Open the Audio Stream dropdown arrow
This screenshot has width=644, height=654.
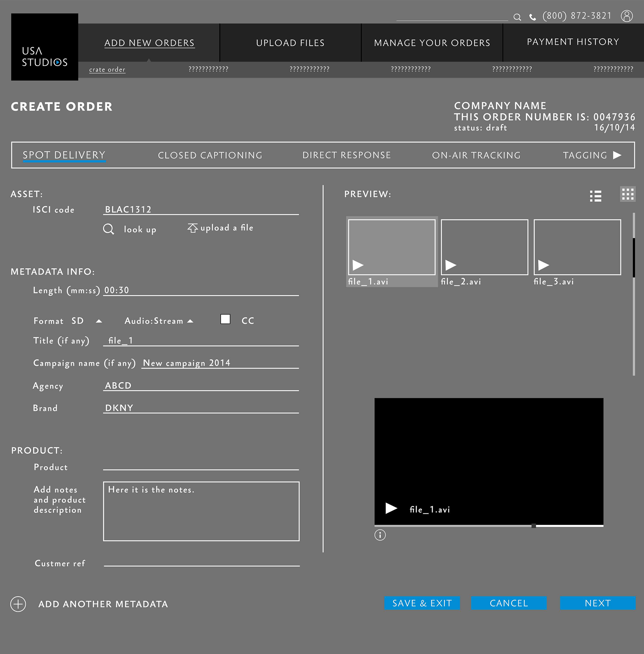pos(191,321)
